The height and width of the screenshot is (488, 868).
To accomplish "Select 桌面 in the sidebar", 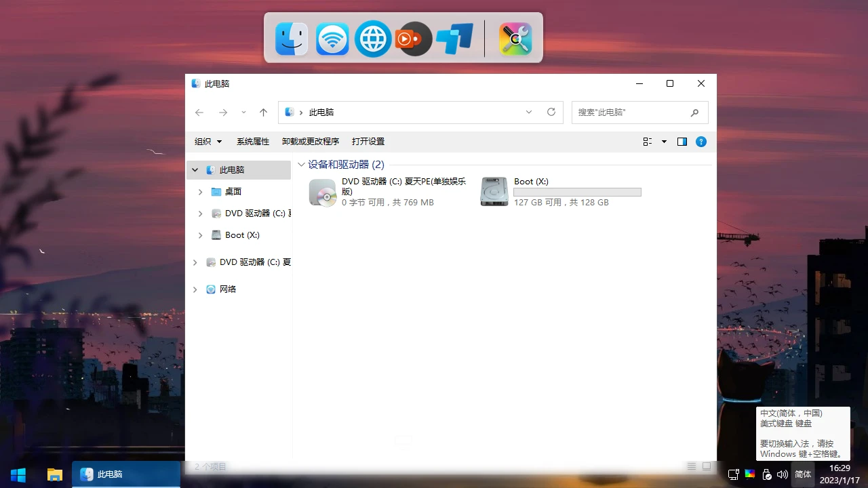I will [233, 192].
